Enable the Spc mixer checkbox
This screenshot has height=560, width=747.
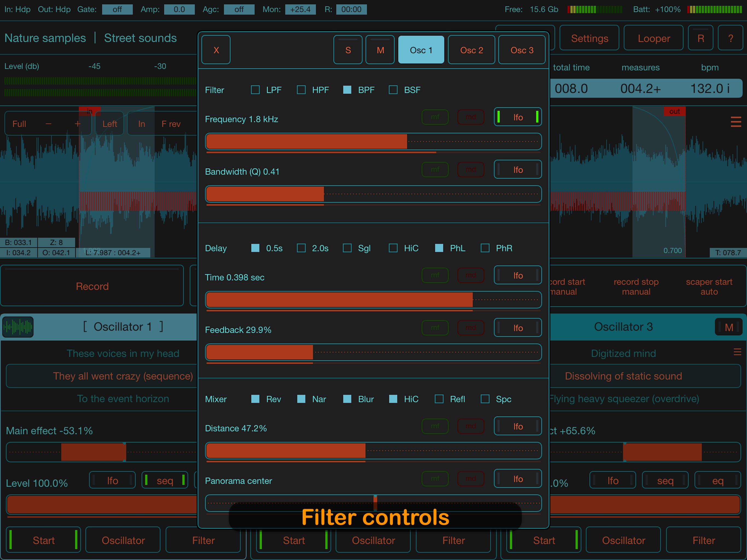click(485, 399)
